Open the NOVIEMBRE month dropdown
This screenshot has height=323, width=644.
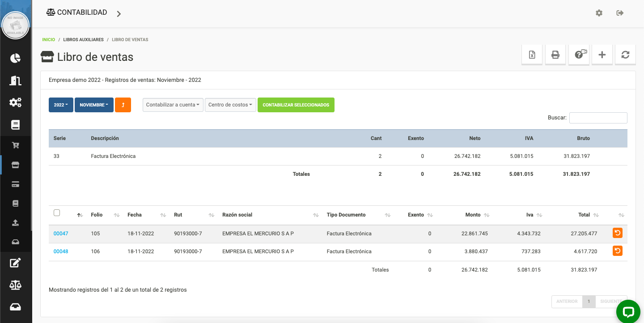pyautogui.click(x=94, y=105)
